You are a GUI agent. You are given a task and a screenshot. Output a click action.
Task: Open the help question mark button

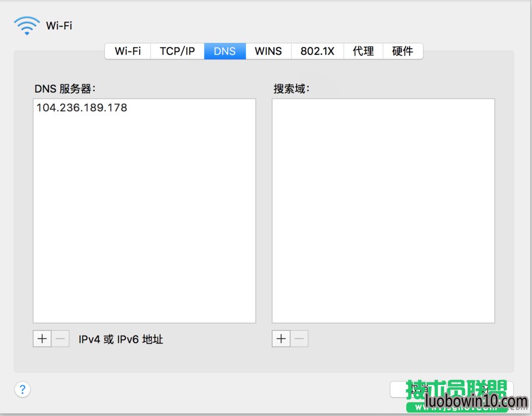coord(22,389)
